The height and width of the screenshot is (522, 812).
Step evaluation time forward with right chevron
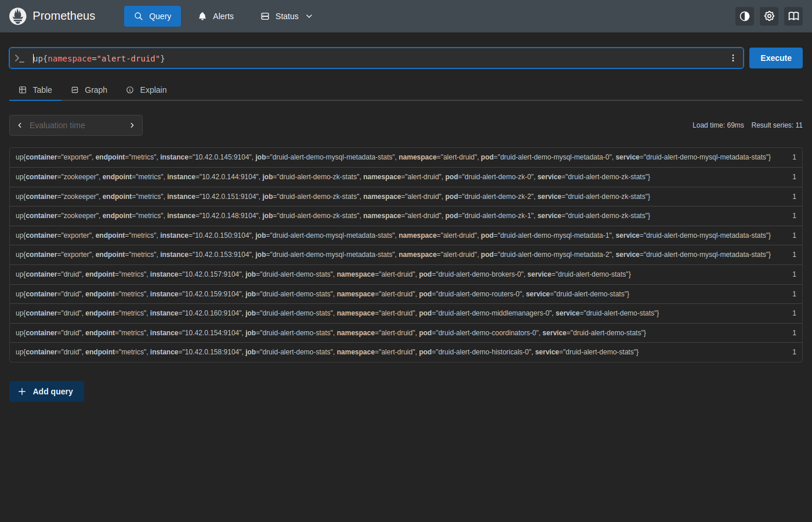132,125
